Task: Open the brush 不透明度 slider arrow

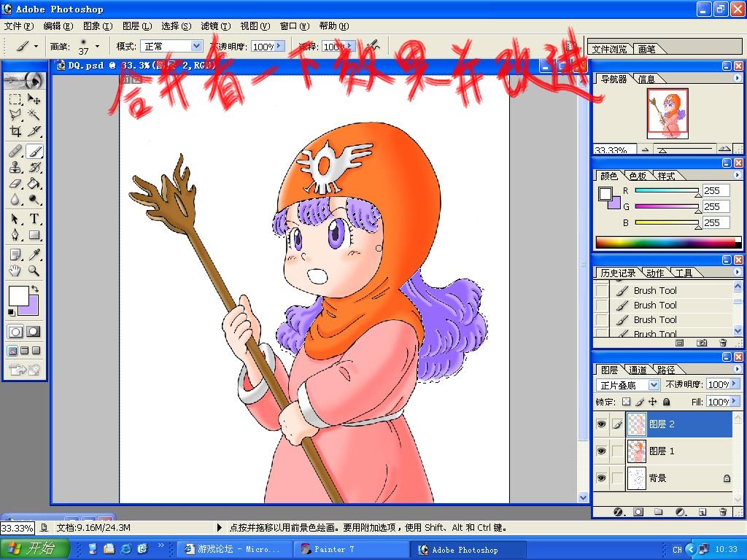Action: tap(279, 46)
